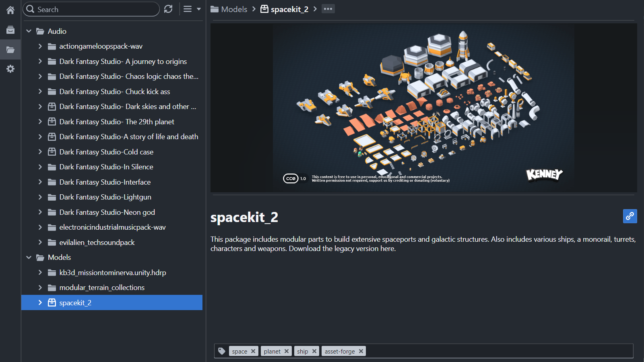Click the asset-forge tag label
The width and height of the screenshot is (644, 362).
(340, 351)
